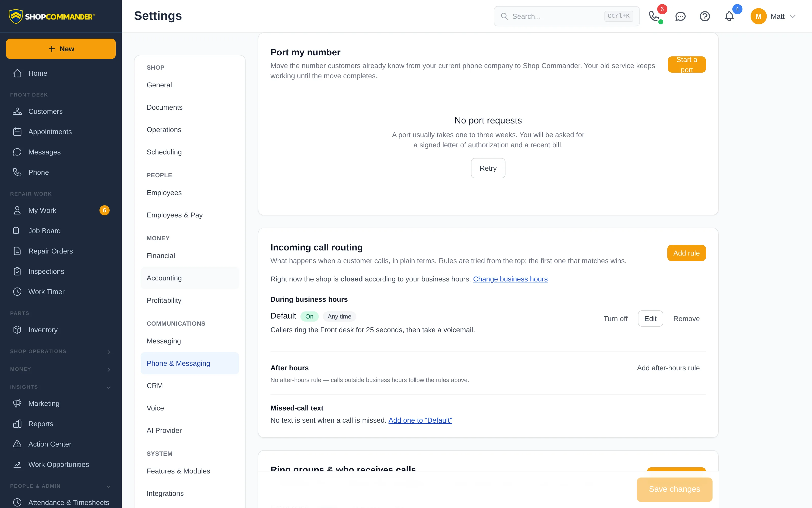This screenshot has height=508, width=812.
Task: Click the orange New button
Action: click(x=61, y=49)
